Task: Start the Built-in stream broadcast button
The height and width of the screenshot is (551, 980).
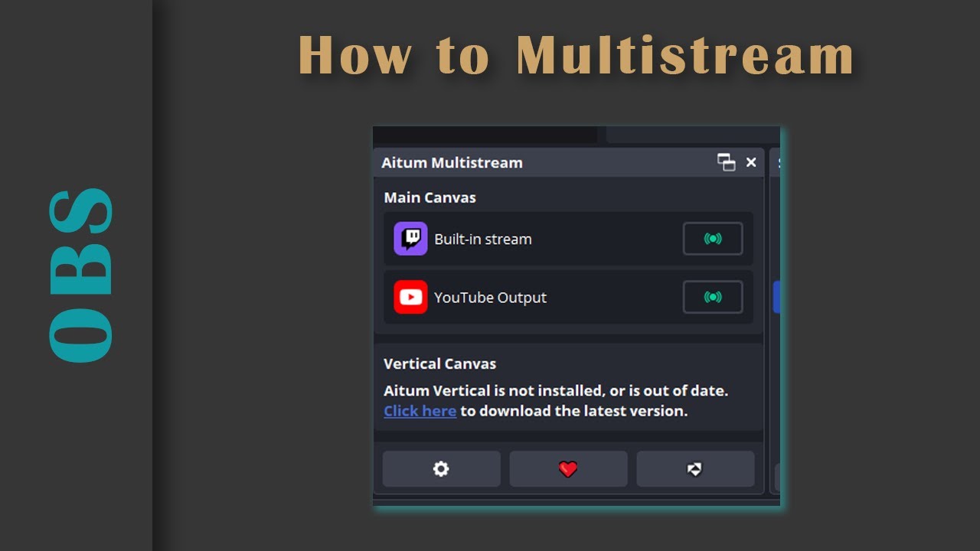Action: pos(713,239)
